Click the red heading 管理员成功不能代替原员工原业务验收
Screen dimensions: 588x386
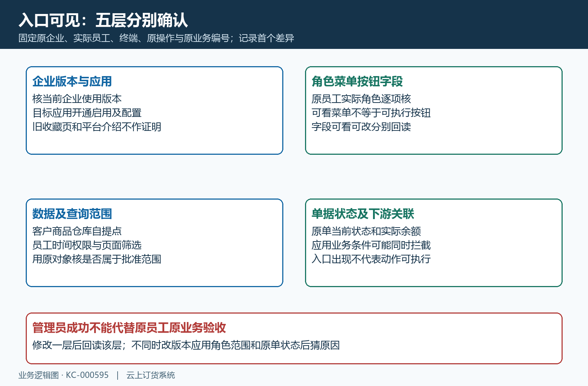tap(129, 328)
